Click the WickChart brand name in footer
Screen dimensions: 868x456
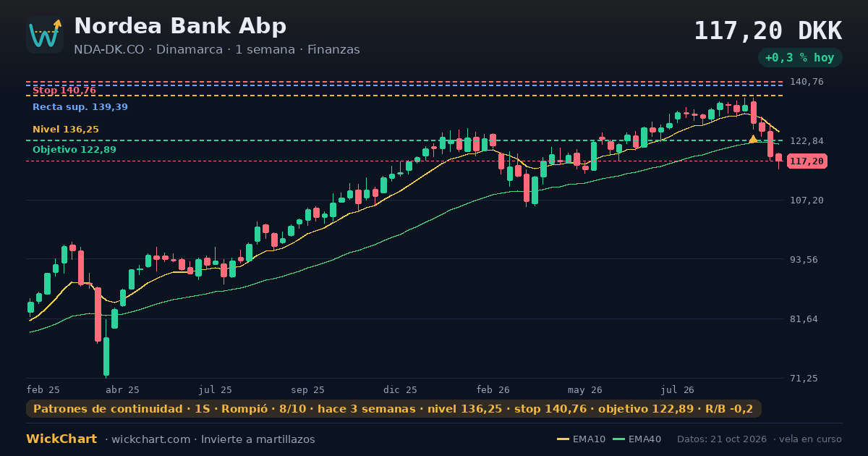click(61, 439)
